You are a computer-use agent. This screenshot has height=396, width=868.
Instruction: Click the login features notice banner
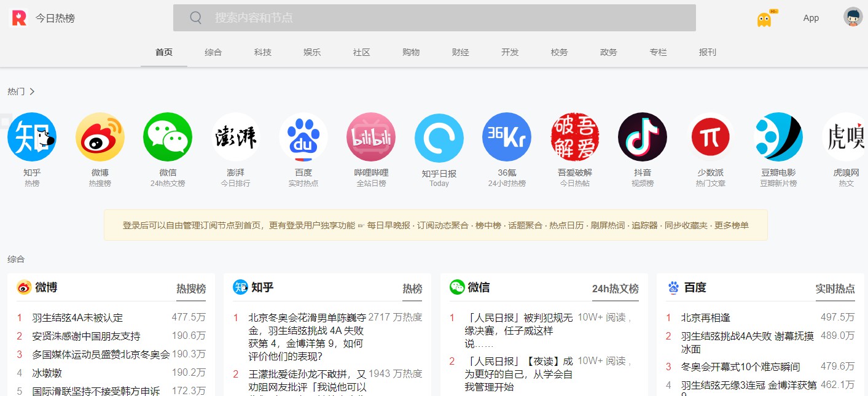tap(436, 225)
